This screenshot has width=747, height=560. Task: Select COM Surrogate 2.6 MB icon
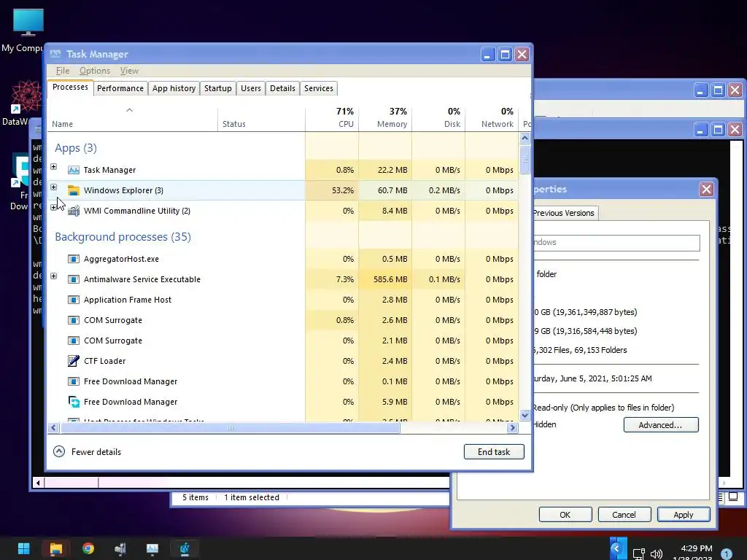point(74,321)
